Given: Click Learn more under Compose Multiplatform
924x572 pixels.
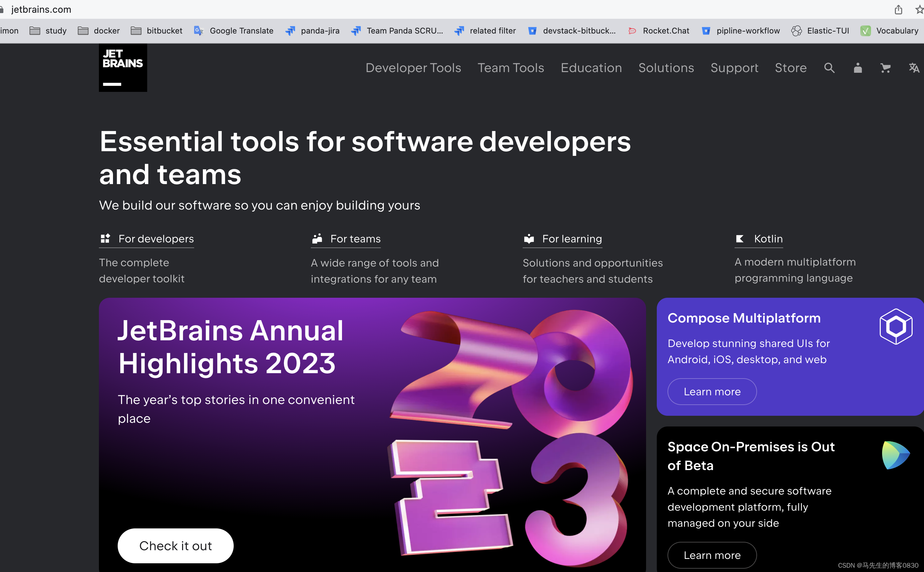Looking at the screenshot, I should tap(712, 392).
